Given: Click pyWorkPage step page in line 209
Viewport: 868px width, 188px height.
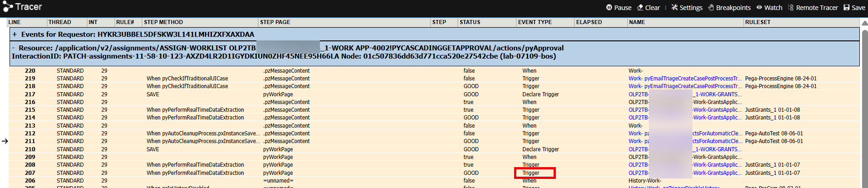Looking at the screenshot, I should coord(278,157).
